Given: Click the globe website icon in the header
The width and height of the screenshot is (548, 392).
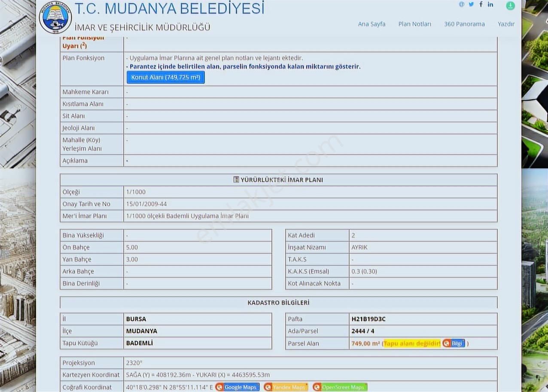Looking at the screenshot, I should [x=461, y=4].
